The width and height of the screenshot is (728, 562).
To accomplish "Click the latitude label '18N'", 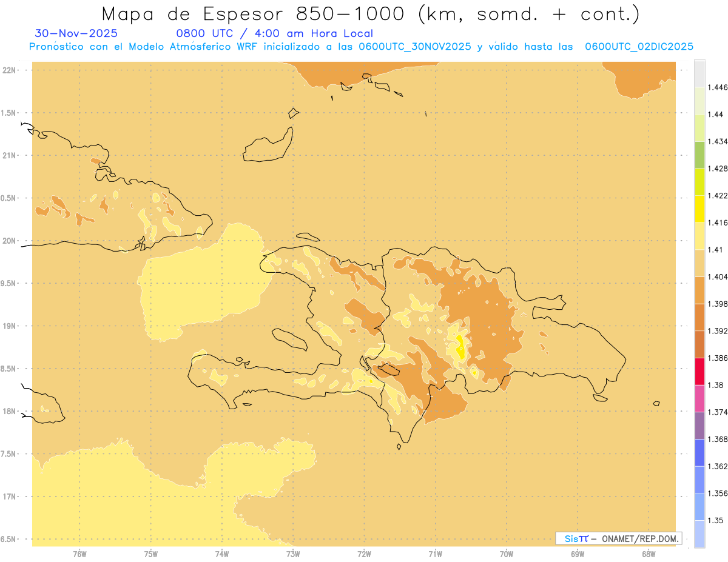I will (x=10, y=411).
